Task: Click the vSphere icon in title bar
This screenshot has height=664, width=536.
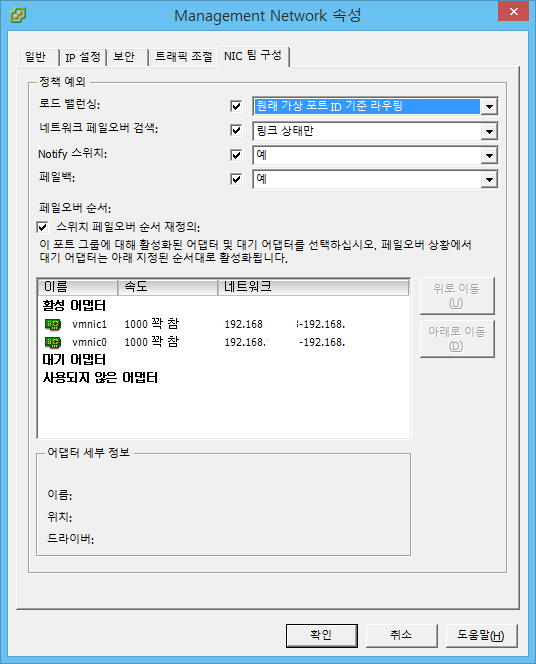Action: (x=18, y=15)
